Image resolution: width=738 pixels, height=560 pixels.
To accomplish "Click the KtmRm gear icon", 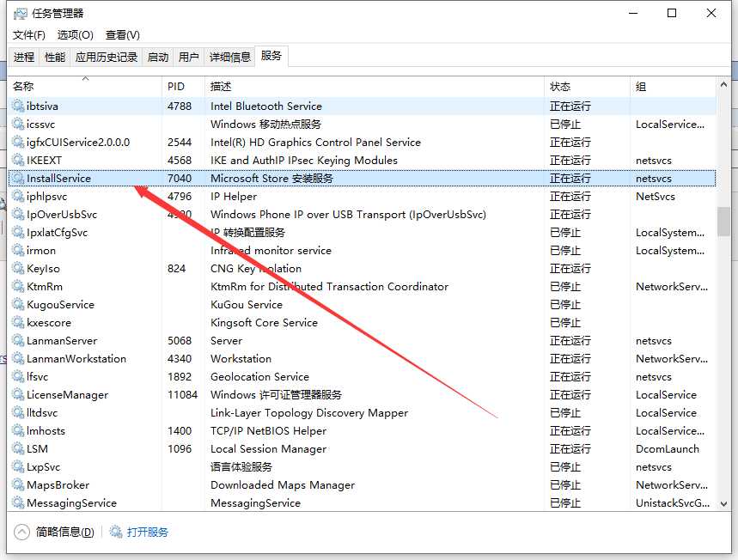I will coord(18,287).
